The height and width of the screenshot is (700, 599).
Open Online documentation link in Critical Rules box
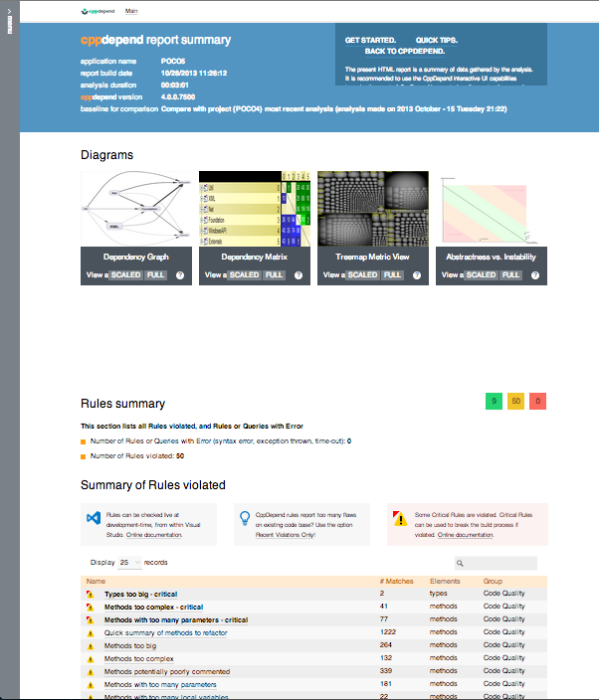coord(466,535)
